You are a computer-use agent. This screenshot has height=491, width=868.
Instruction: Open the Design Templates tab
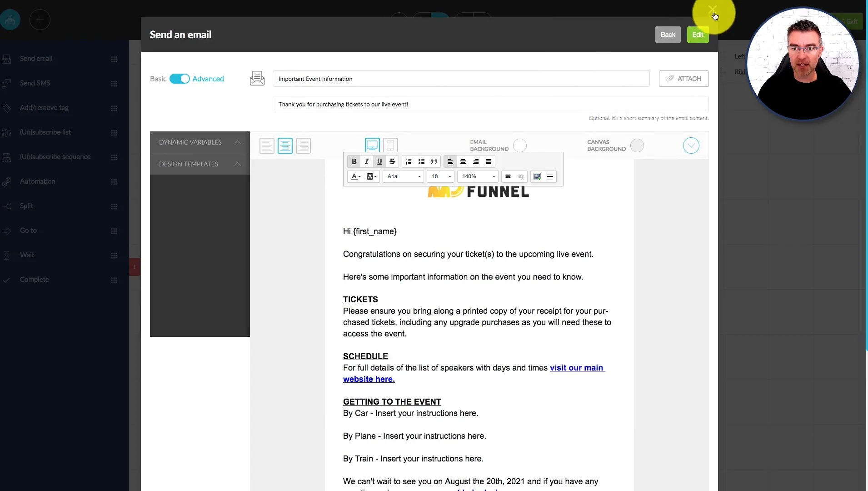click(x=189, y=164)
